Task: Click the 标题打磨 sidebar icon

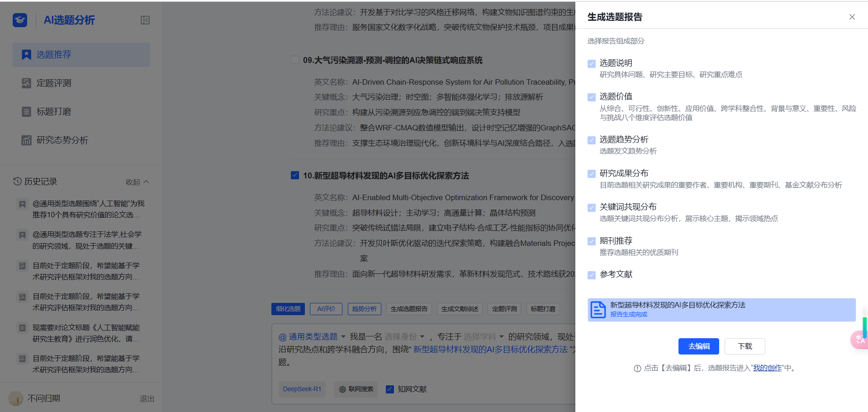Action: click(x=26, y=112)
